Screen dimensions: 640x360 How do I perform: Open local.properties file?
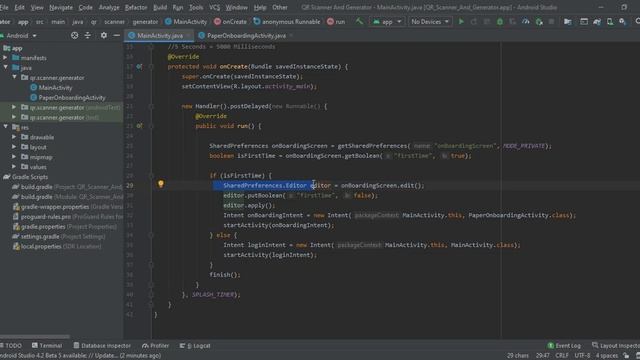tap(57, 247)
